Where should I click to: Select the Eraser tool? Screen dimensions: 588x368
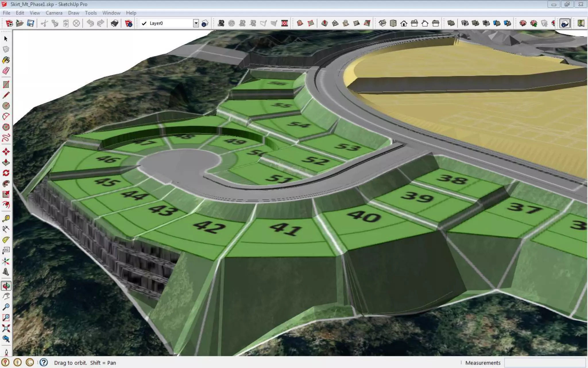pyautogui.click(x=6, y=71)
